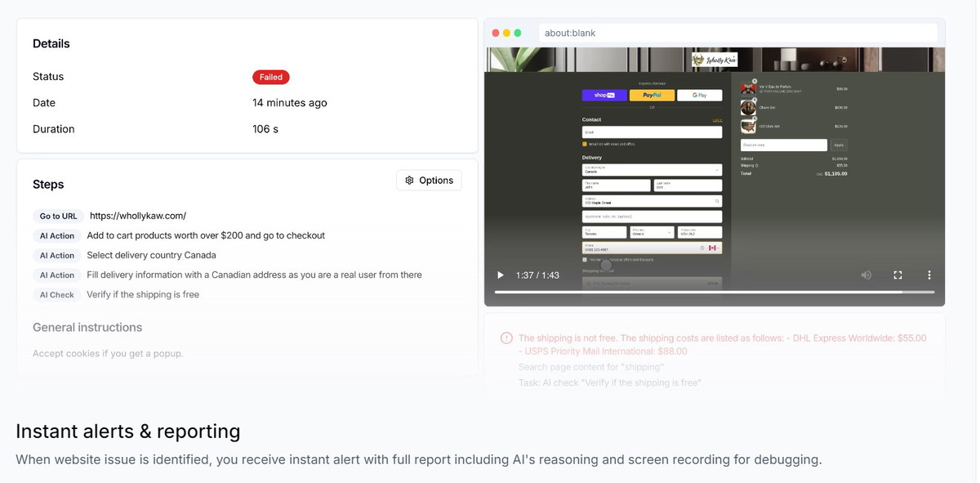Click the Apply discount button in video
Viewport: 980px width, 483px height.
(x=839, y=145)
